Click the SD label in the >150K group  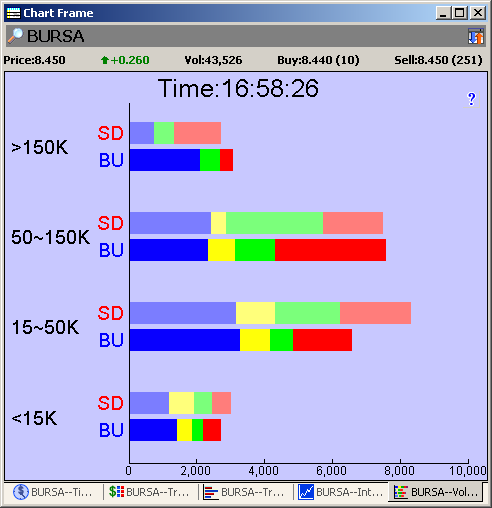coord(111,133)
